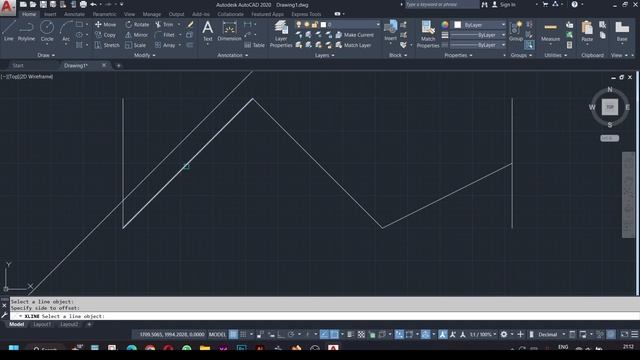The height and width of the screenshot is (360, 640).
Task: Toggle transparency display in status bar
Action: pyautogui.click(x=361, y=335)
